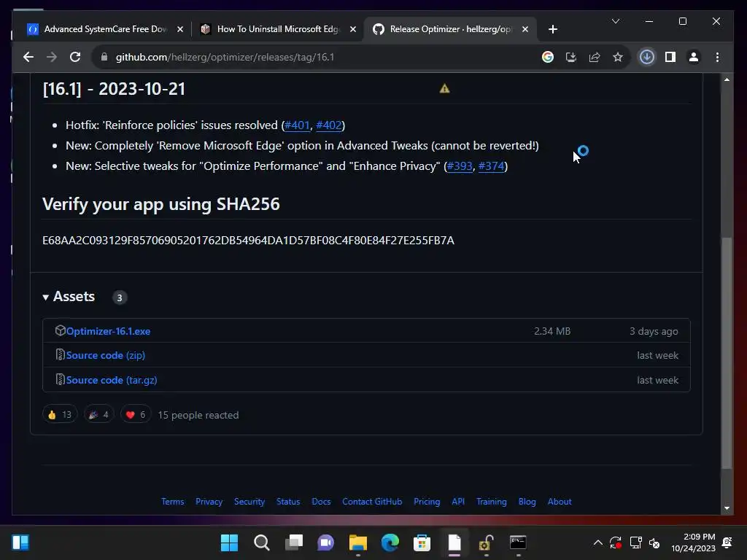Screen dimensions: 747x560
Task: Open Task View from taskbar
Action: [x=294, y=542]
